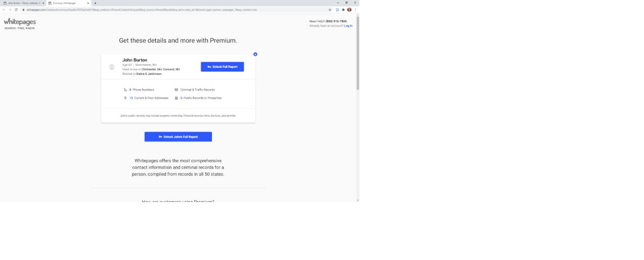The width and height of the screenshot is (644, 260).
Task: Click 'Unlock John's Full Report' button
Action: pyautogui.click(x=178, y=137)
